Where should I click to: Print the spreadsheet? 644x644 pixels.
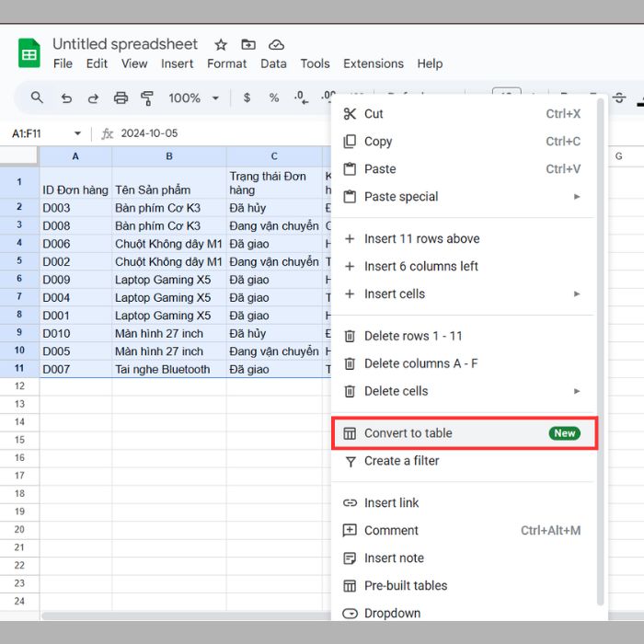121,98
